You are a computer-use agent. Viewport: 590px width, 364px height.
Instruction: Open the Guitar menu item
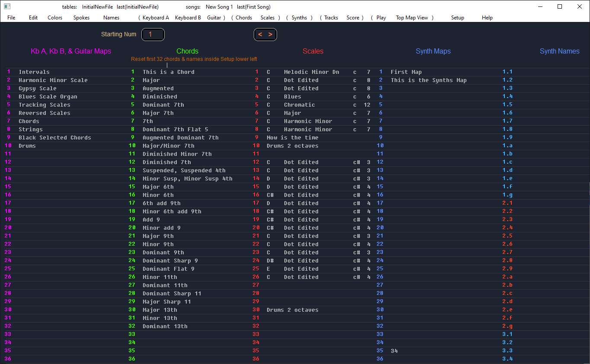[214, 18]
